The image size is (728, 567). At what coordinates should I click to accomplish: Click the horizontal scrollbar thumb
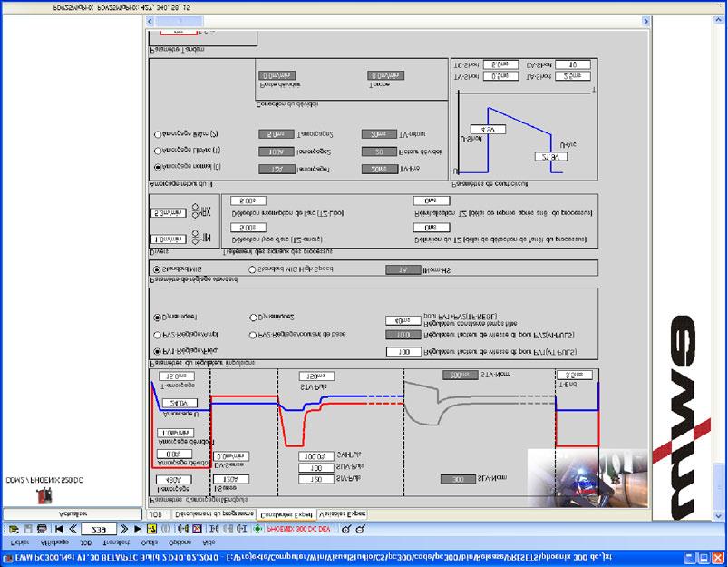click(180, 21)
